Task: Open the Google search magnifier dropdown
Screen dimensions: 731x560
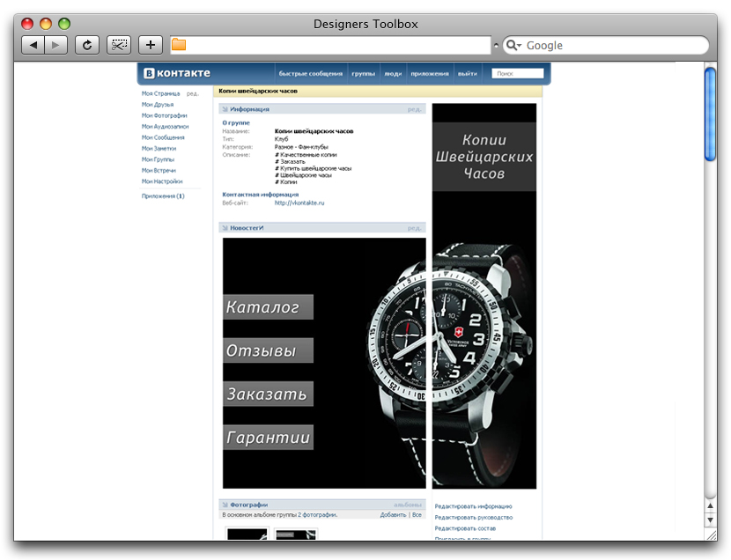Action: pos(513,45)
